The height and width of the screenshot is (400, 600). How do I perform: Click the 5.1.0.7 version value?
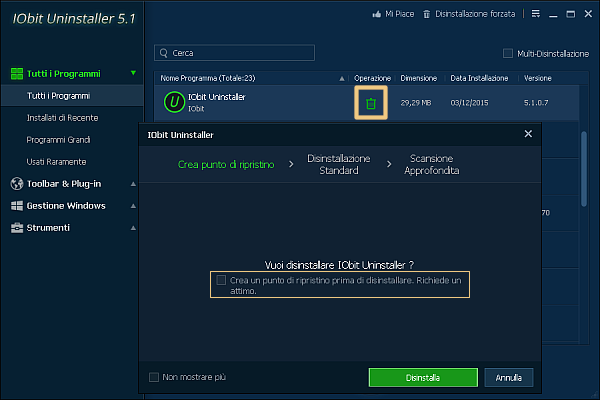pos(536,103)
